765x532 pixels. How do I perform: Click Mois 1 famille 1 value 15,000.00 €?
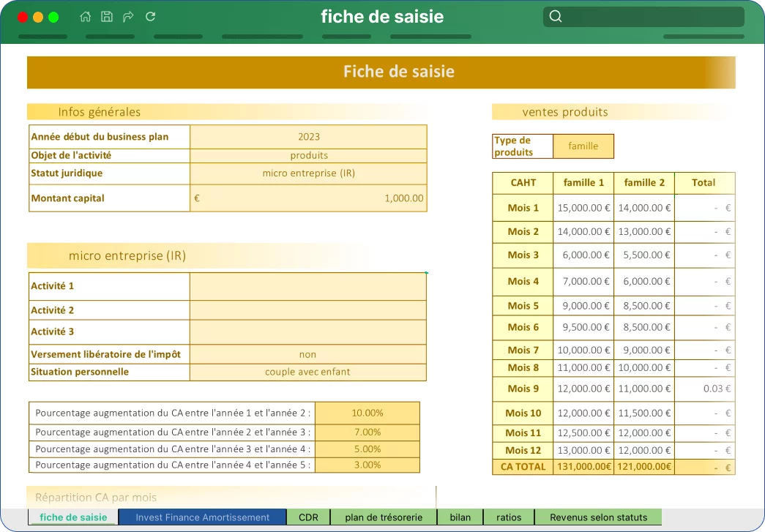pyautogui.click(x=583, y=208)
